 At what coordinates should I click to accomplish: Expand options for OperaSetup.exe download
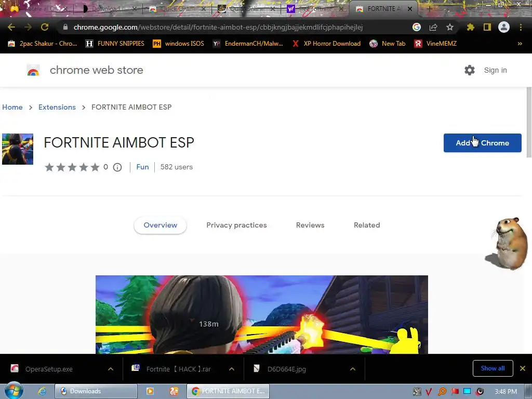tap(111, 369)
